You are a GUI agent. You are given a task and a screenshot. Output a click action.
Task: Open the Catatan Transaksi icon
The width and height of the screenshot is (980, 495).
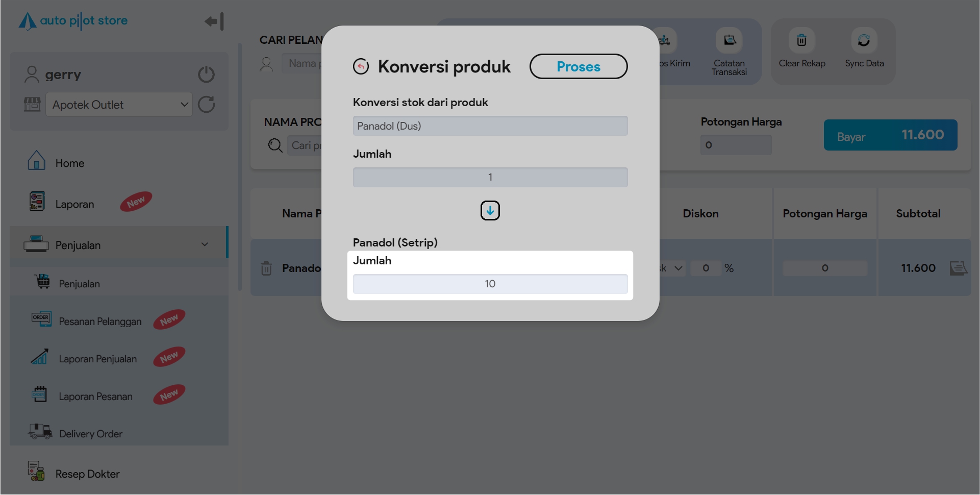pyautogui.click(x=729, y=41)
